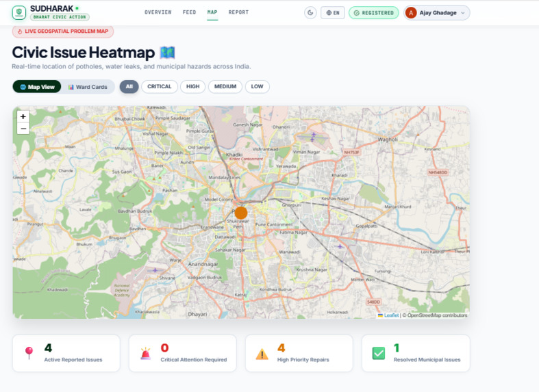Image resolution: width=539 pixels, height=392 pixels.
Task: Switch to Ward Cards view
Action: click(x=88, y=87)
